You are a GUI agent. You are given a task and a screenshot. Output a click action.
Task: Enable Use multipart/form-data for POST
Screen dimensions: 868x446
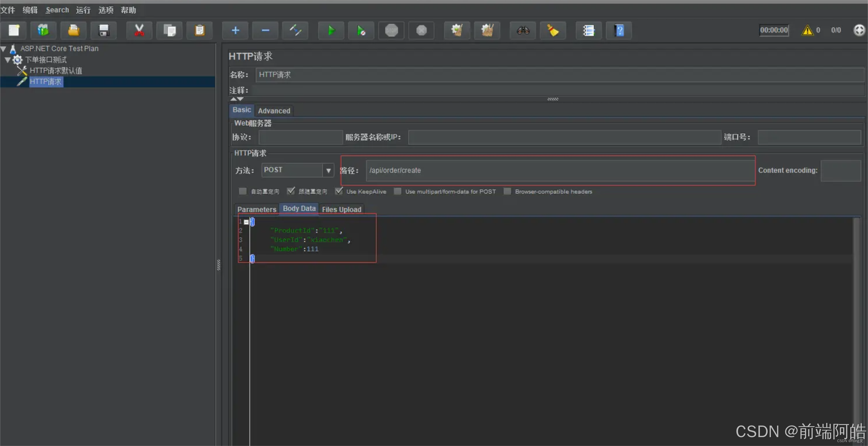pos(398,191)
